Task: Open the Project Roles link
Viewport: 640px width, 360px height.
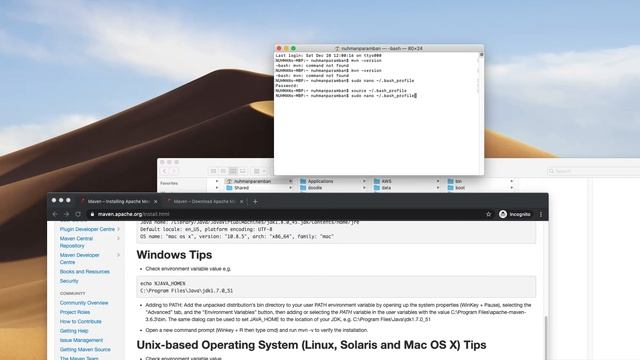Action: [x=75, y=312]
